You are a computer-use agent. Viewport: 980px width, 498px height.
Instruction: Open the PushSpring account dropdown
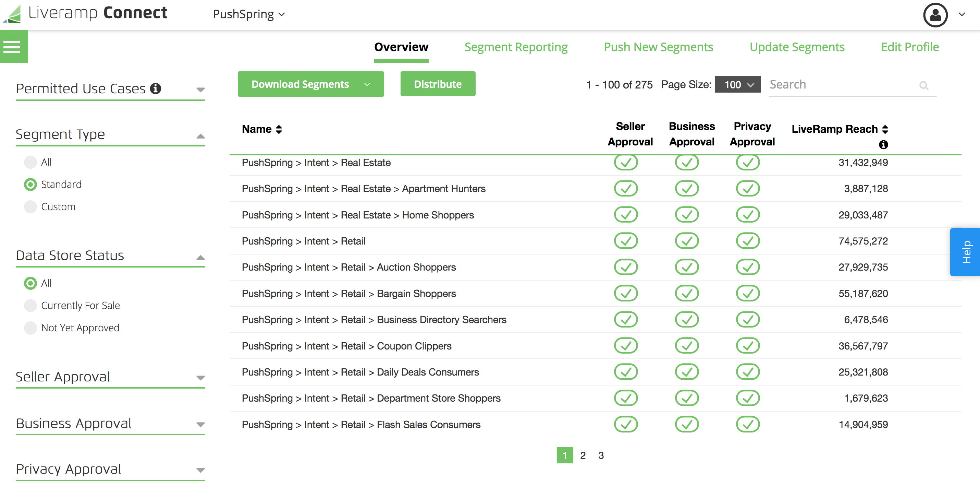[249, 14]
